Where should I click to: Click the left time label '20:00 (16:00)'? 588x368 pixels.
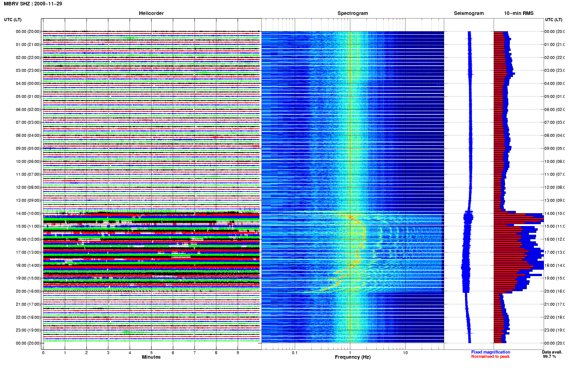coord(28,291)
